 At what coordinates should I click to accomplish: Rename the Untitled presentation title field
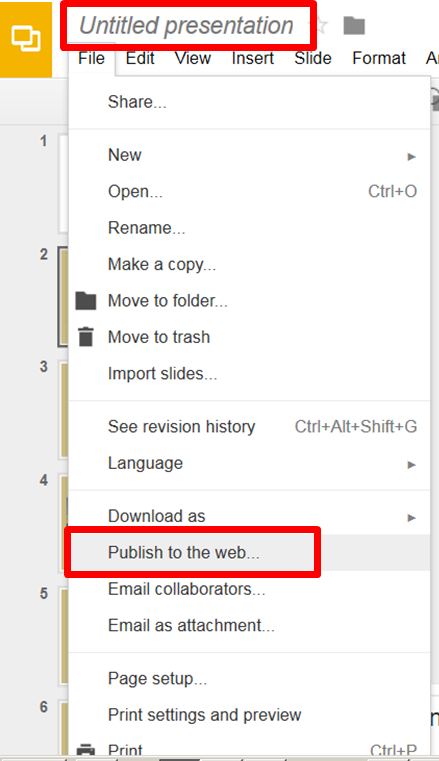pyautogui.click(x=186, y=25)
